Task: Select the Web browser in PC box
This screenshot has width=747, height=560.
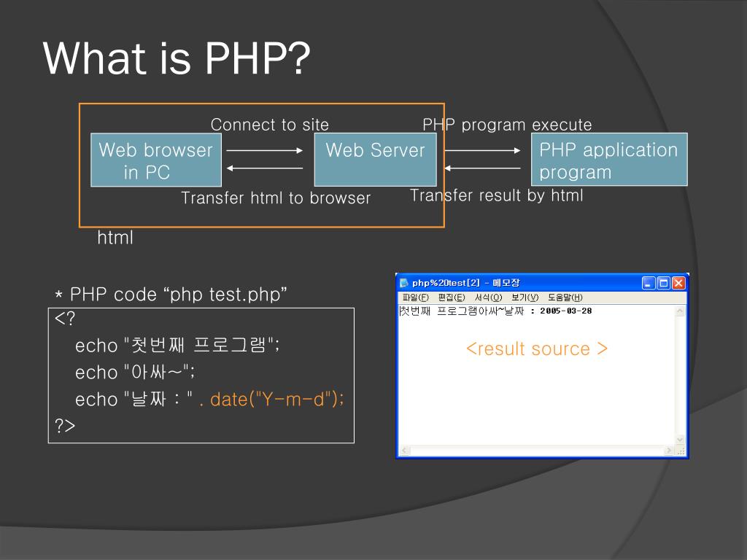Action: click(156, 160)
